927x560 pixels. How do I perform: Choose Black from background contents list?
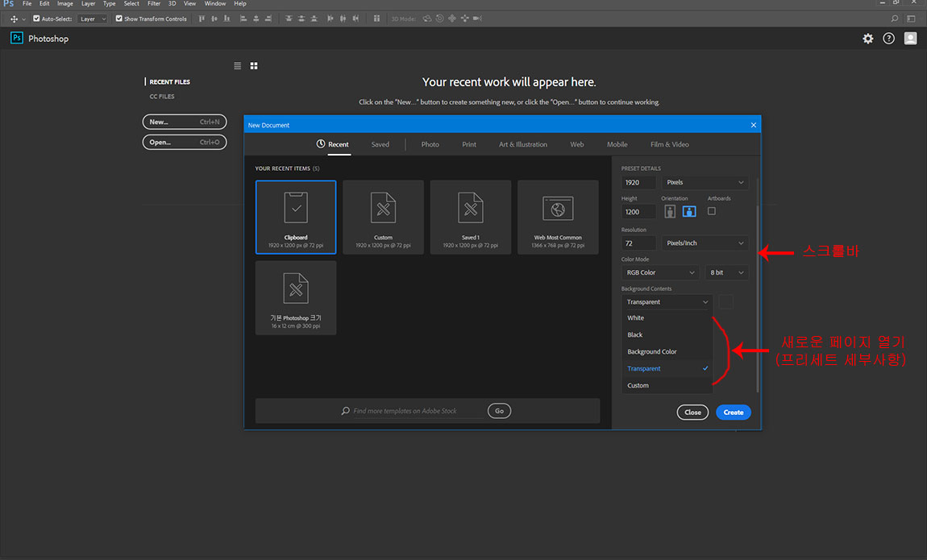[667, 335]
